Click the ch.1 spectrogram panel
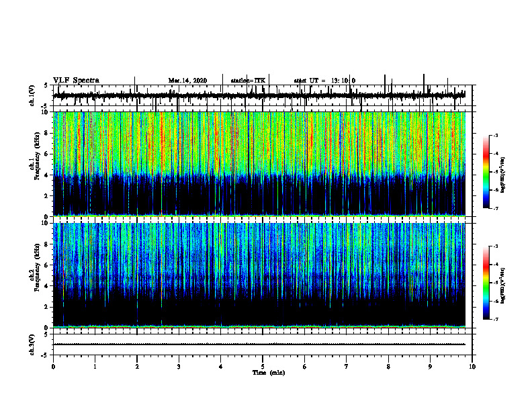The width and height of the screenshot is (532, 411). pyautogui.click(x=259, y=164)
